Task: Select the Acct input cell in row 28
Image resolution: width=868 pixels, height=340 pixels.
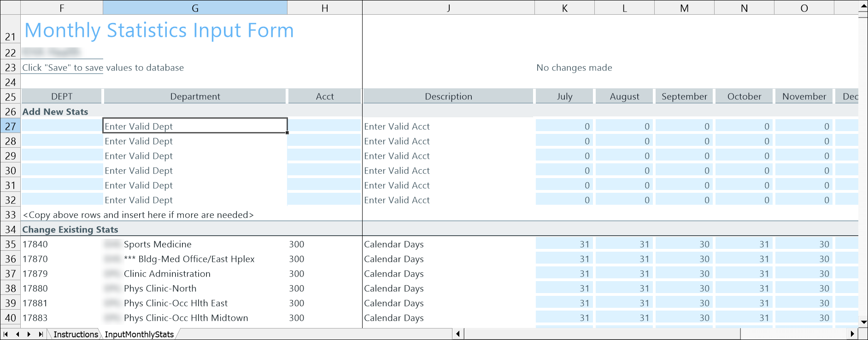Action: point(324,141)
